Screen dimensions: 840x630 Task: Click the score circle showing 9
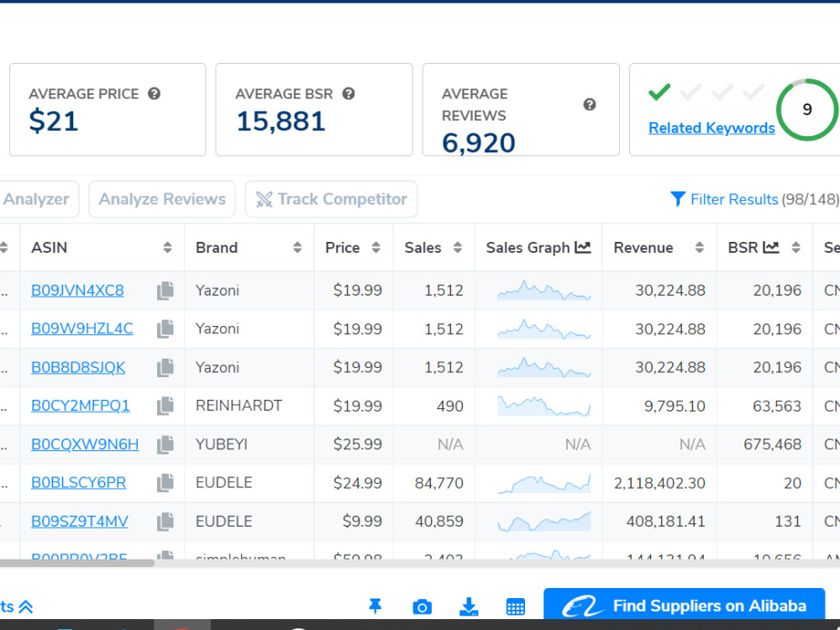point(806,110)
